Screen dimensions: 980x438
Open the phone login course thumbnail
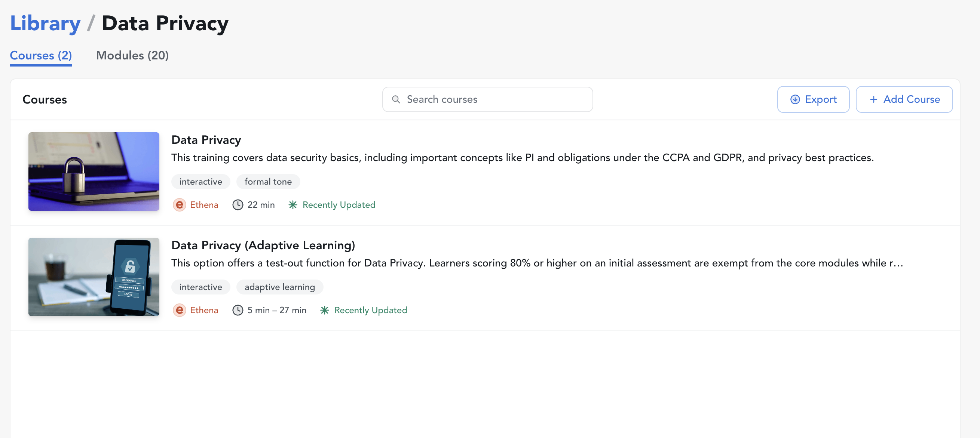[94, 277]
